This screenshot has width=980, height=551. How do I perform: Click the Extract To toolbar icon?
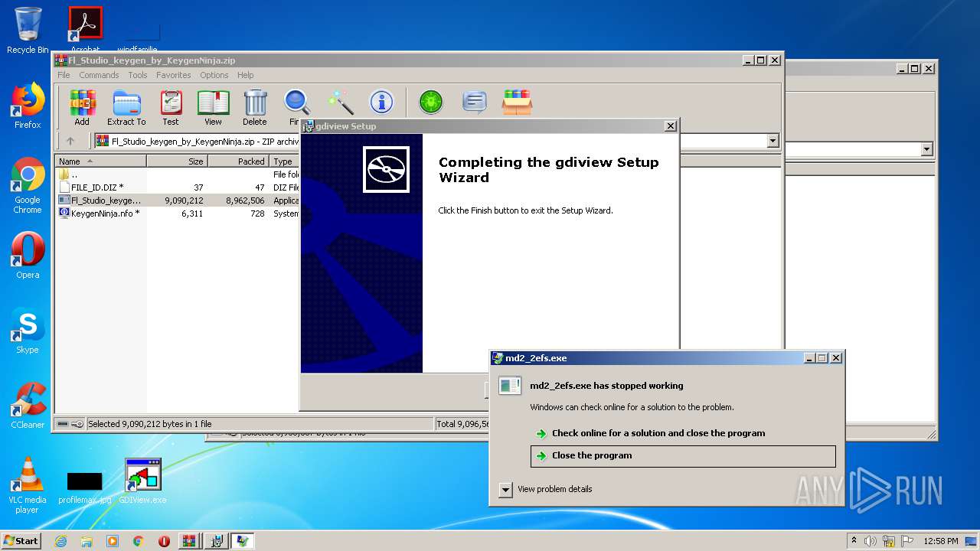(x=126, y=107)
